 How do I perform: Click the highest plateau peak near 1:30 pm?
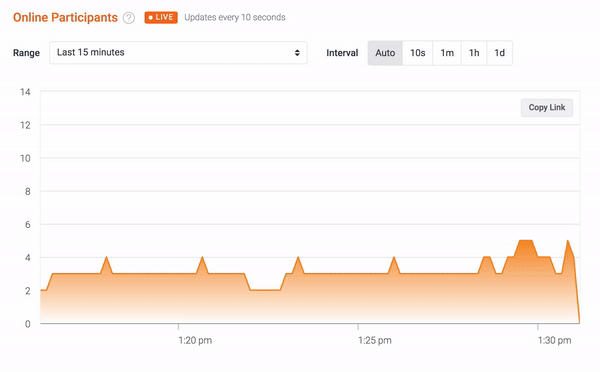[x=526, y=241]
